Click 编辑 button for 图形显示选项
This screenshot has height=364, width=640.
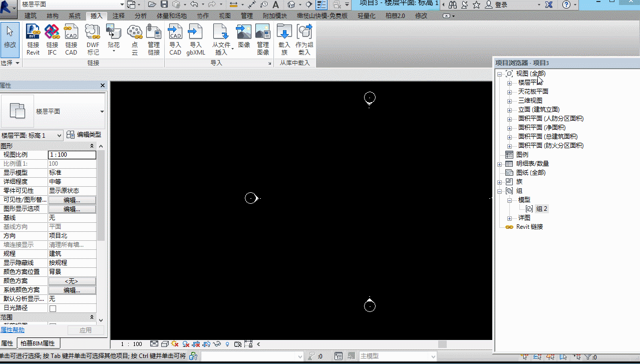tap(72, 209)
